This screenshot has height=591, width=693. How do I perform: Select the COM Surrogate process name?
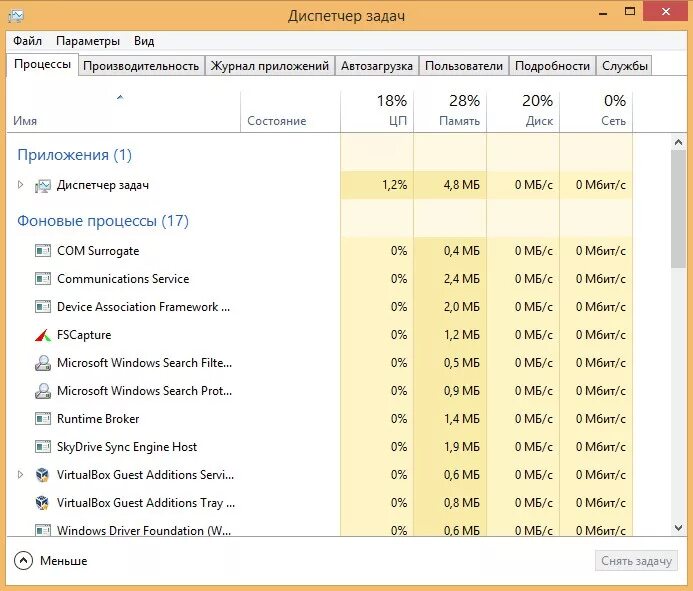coord(98,251)
